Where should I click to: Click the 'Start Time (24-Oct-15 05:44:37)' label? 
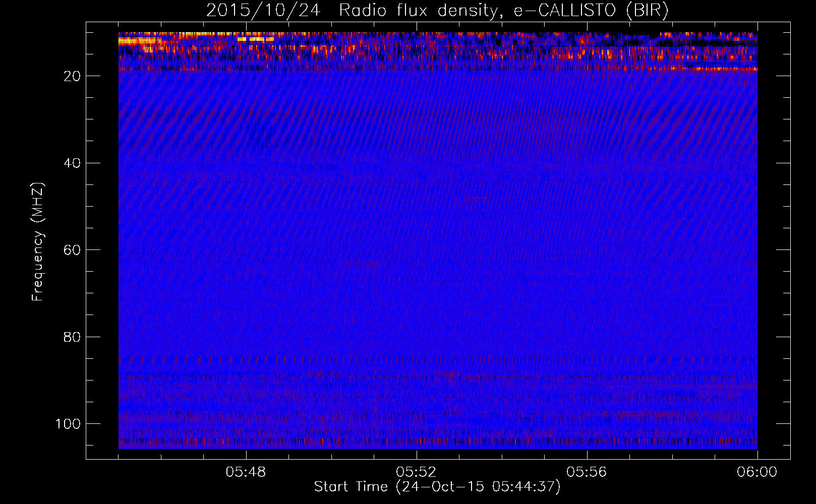point(437,487)
